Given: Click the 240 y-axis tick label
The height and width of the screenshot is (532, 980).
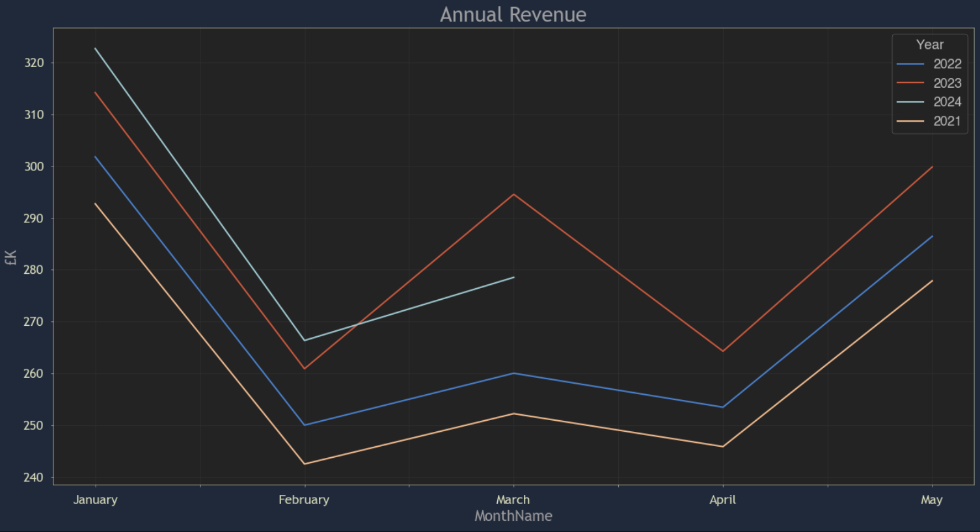Looking at the screenshot, I should pyautogui.click(x=34, y=477).
